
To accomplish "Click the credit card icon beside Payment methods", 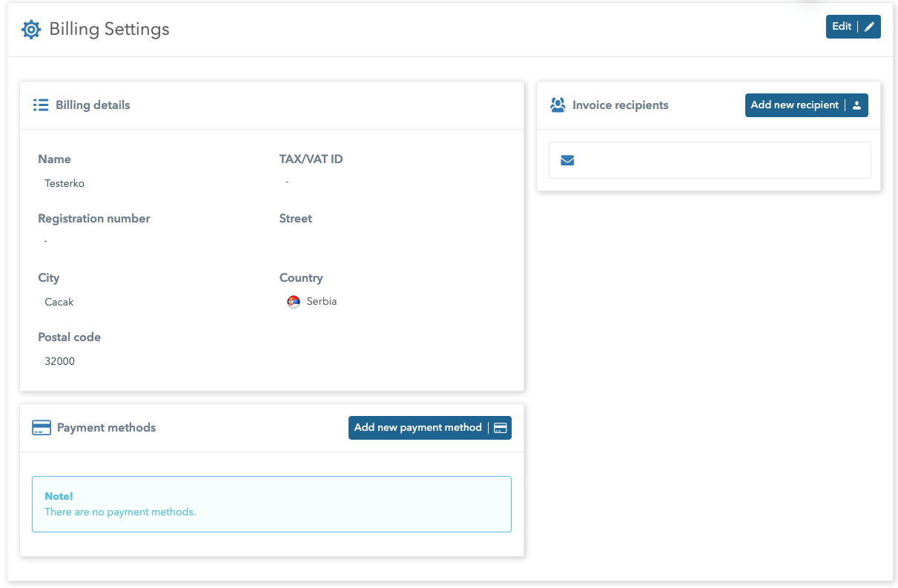I will tap(42, 428).
